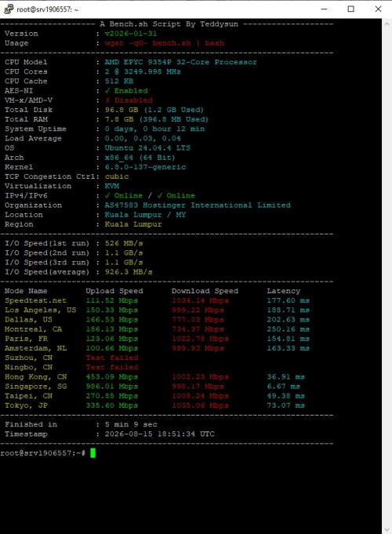Click the Total RAM value 7.8 GB
The width and height of the screenshot is (392, 534).
[x=119, y=119]
